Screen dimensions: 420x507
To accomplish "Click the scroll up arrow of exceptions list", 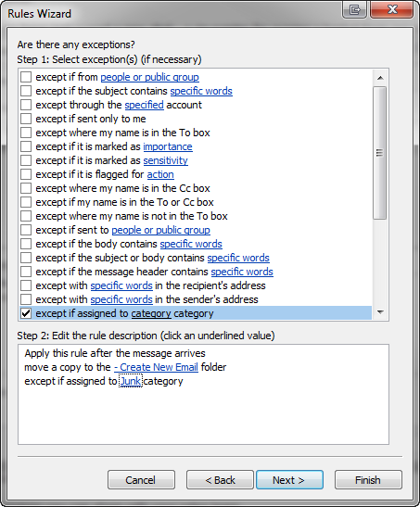I will click(x=380, y=78).
